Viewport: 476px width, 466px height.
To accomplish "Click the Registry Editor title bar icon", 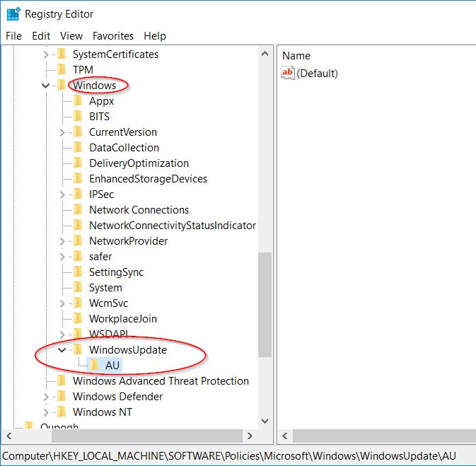I will click(13, 14).
